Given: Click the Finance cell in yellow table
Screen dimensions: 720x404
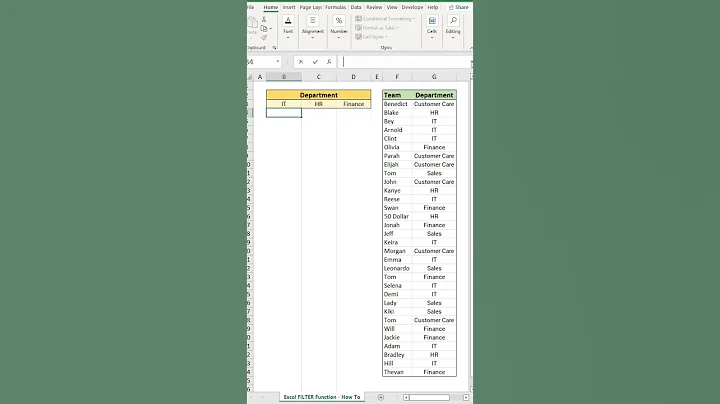Looking at the screenshot, I should [354, 104].
